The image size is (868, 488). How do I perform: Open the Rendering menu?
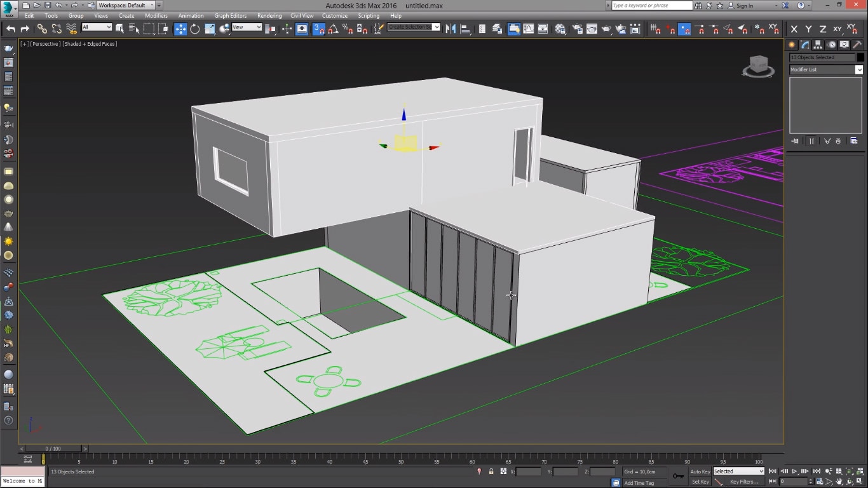pos(269,16)
